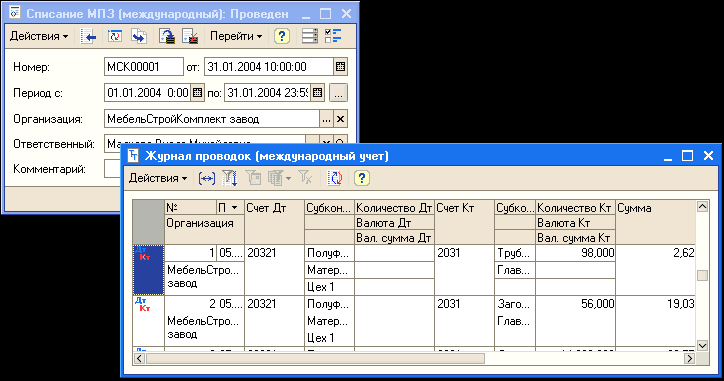
Task: Click the scroll right arrow of journal table
Action: (x=689, y=358)
